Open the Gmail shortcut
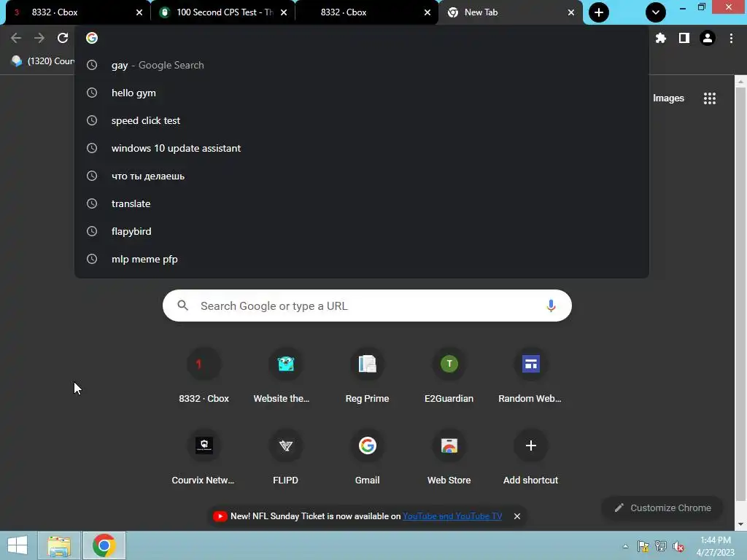 coord(368,458)
